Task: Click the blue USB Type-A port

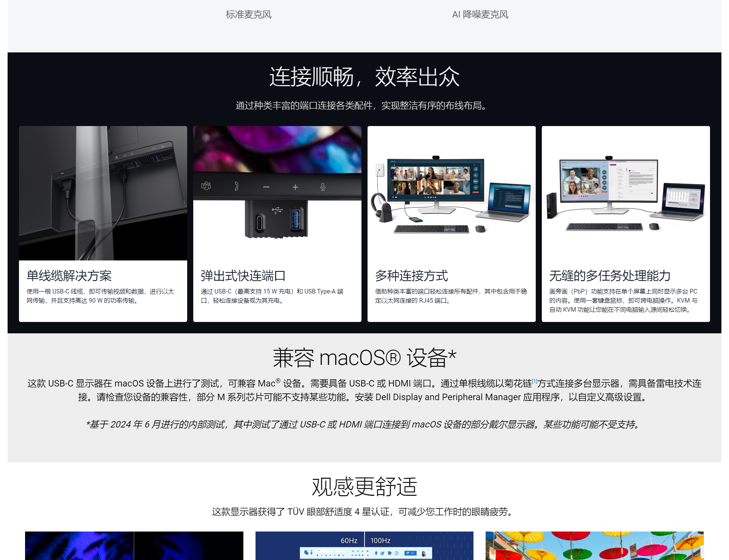Action: click(296, 220)
